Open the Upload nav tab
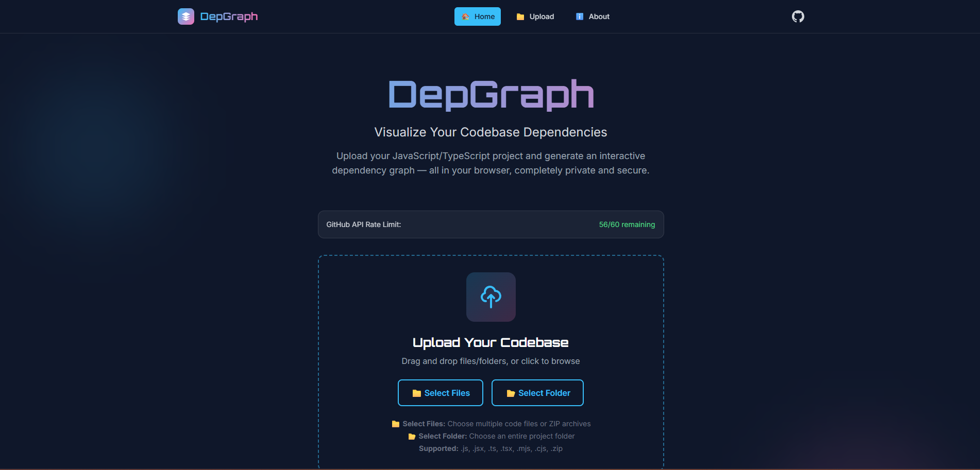This screenshot has height=470, width=980. click(535, 16)
